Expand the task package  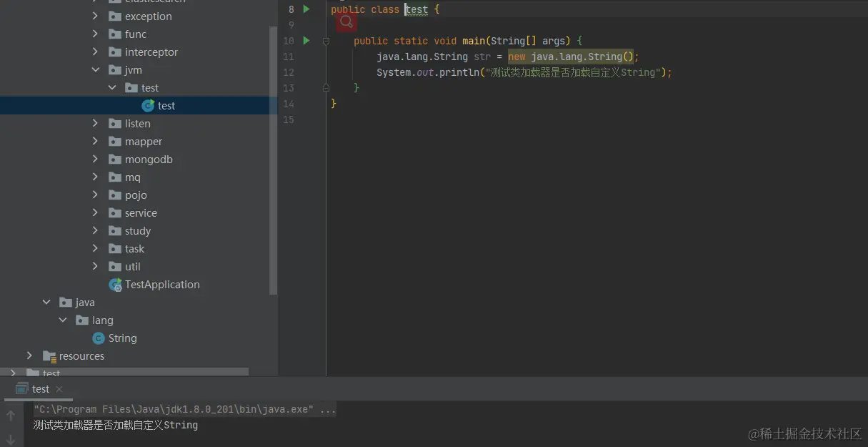[x=96, y=249]
